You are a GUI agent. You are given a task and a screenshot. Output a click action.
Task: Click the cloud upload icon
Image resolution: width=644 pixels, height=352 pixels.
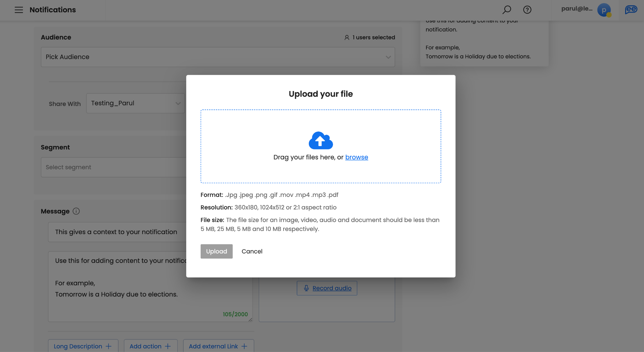coord(321,140)
